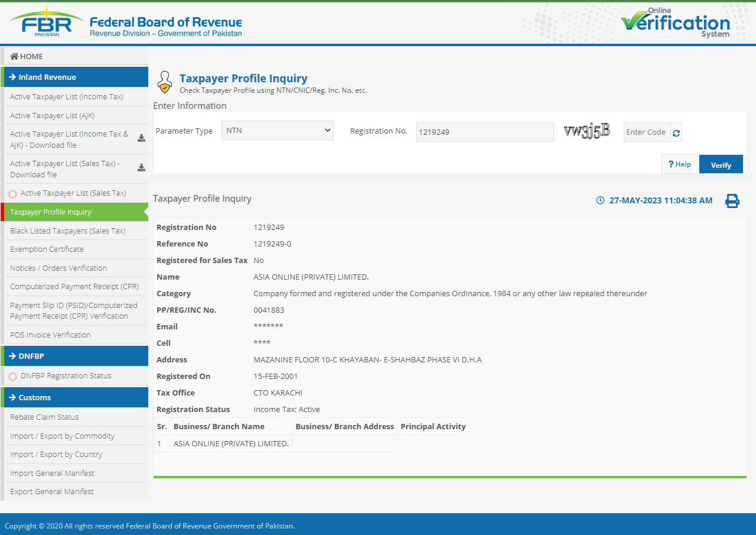The width and height of the screenshot is (756, 535).
Task: Open the Exemption Certificate page
Action: (46, 249)
